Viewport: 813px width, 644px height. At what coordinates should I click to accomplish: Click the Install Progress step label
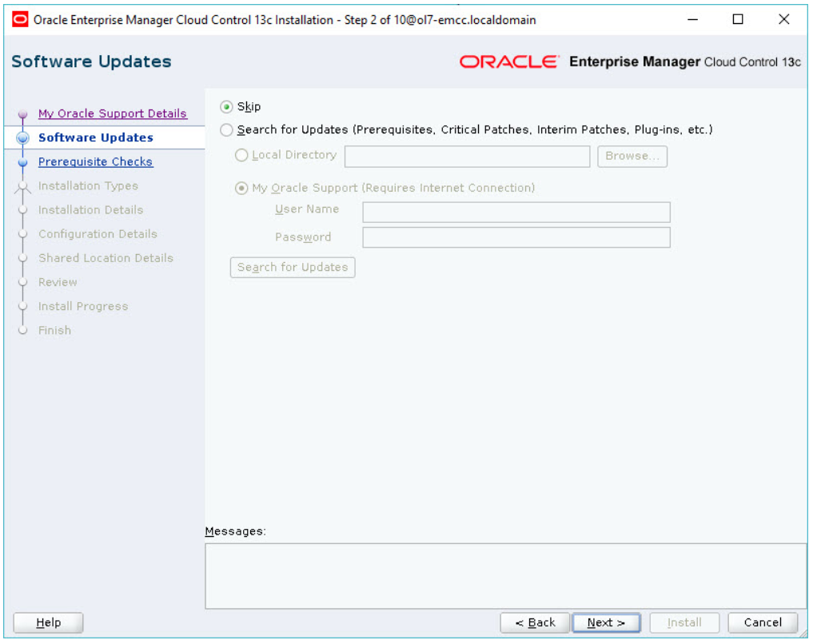pos(83,306)
